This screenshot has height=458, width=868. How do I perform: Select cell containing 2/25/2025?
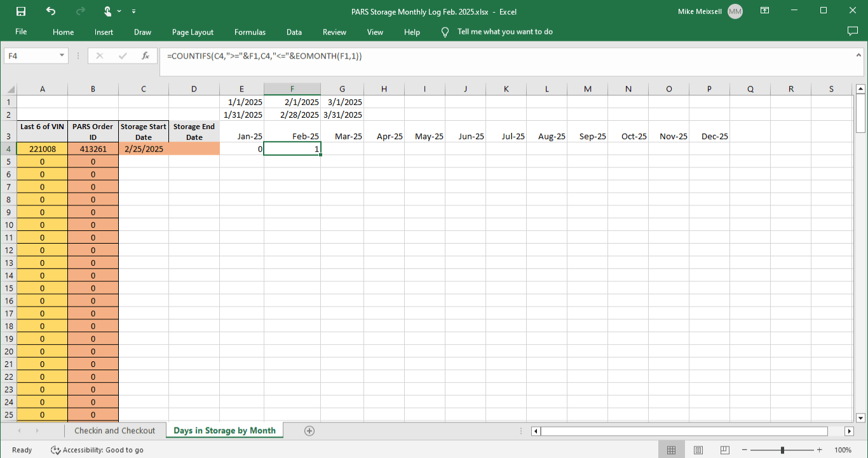click(144, 149)
